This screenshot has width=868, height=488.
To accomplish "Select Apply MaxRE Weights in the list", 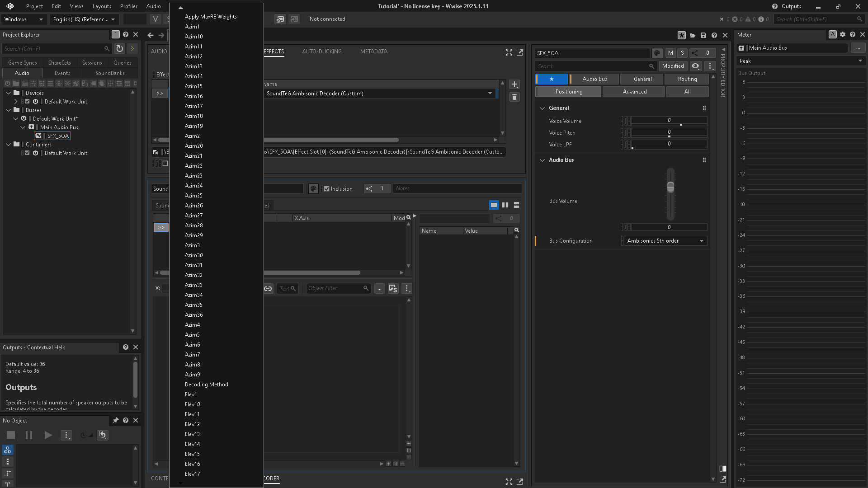I will [211, 17].
